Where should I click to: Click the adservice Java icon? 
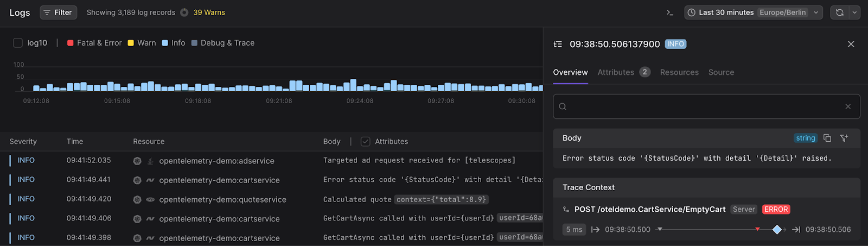[150, 161]
